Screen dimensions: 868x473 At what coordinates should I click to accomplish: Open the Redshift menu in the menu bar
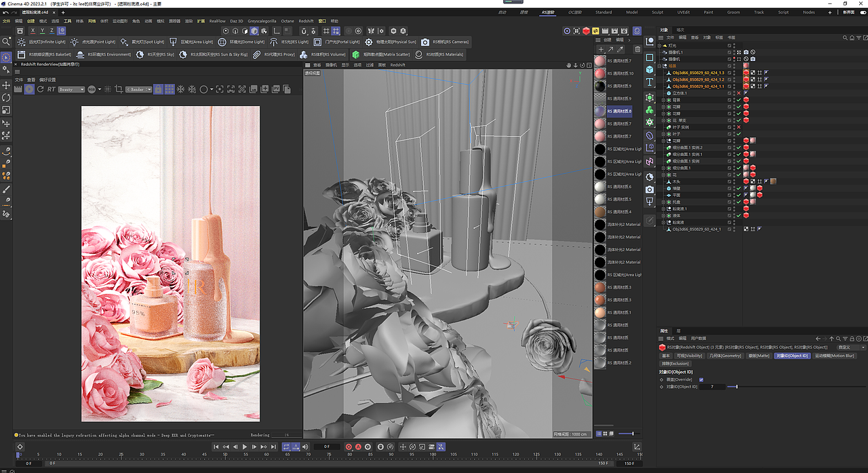pyautogui.click(x=306, y=21)
